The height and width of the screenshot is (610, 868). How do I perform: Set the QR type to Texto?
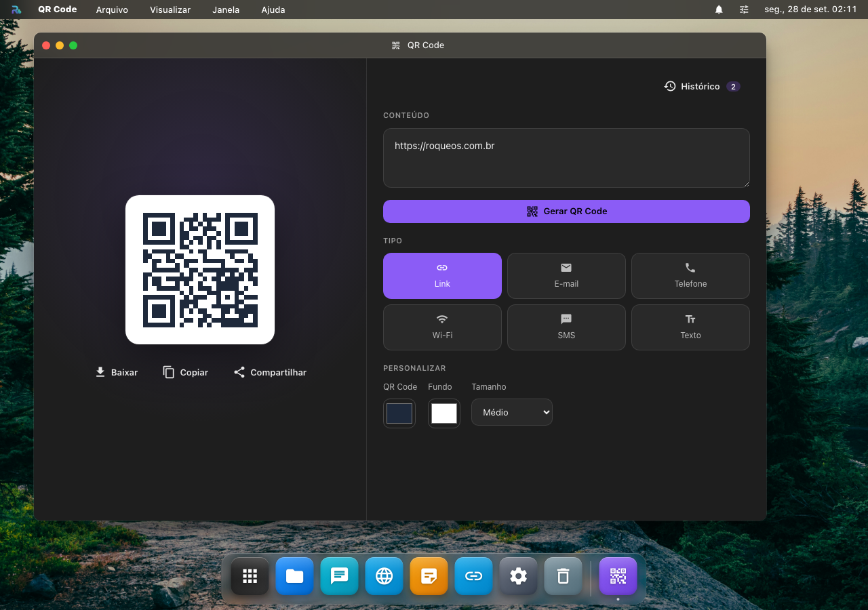[x=690, y=327]
